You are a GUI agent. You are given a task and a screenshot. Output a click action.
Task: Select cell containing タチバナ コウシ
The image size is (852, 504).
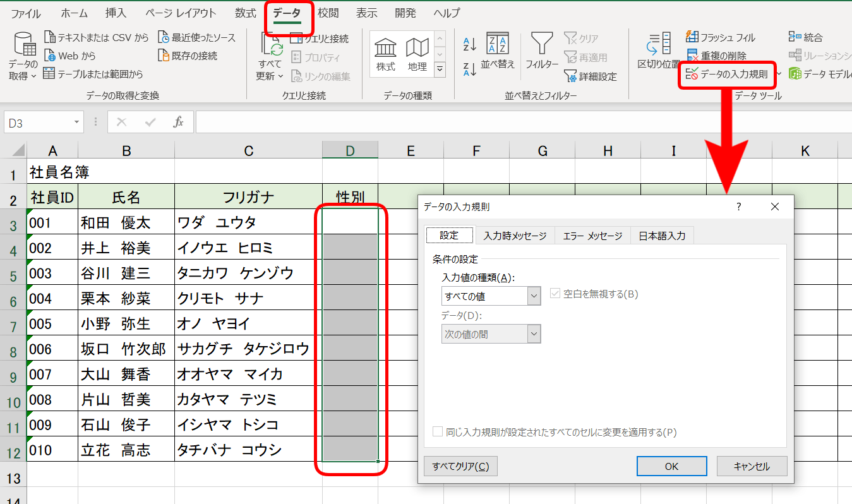click(x=249, y=449)
